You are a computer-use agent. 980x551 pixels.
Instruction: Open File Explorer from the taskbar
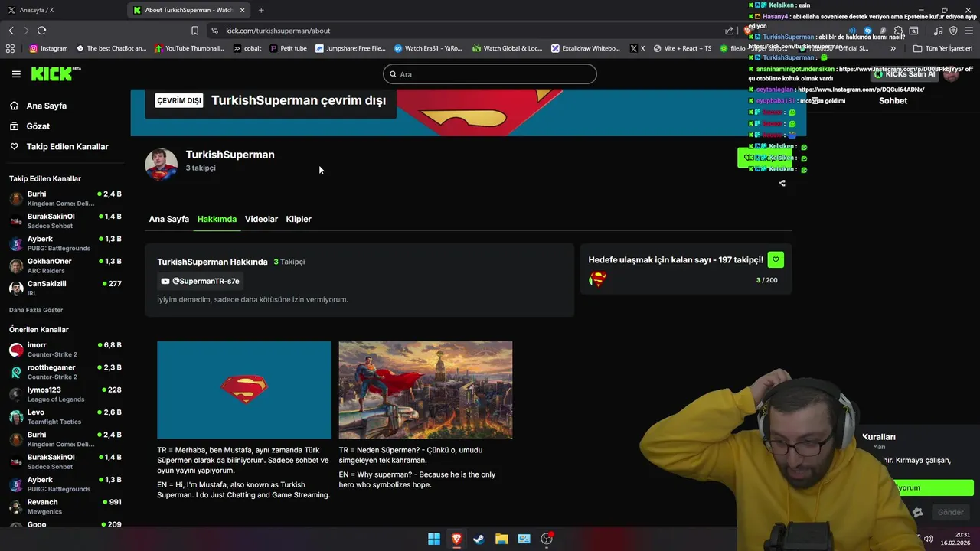coord(501,539)
